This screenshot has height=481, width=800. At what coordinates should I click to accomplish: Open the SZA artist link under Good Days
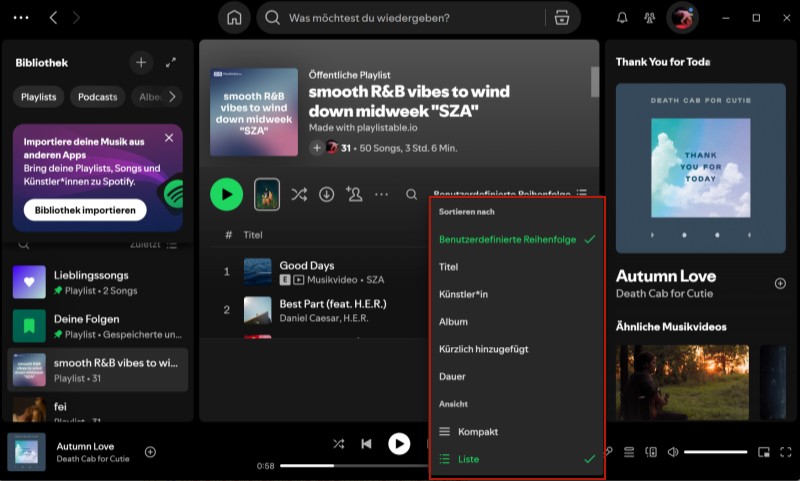375,280
